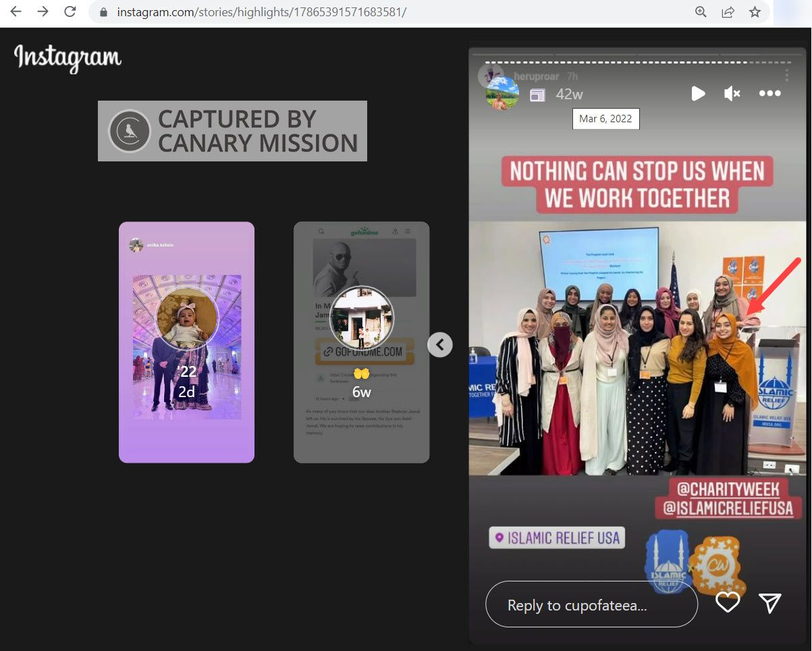Play the paused story

[698, 93]
